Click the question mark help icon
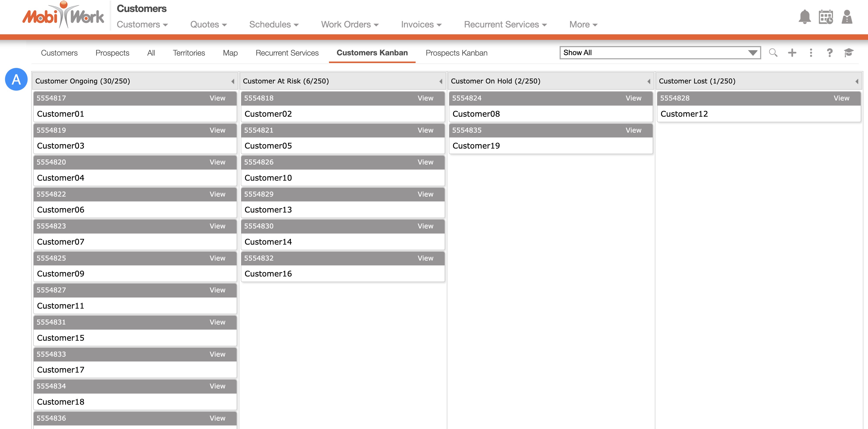Screen dimensions: 868x429 pyautogui.click(x=830, y=52)
